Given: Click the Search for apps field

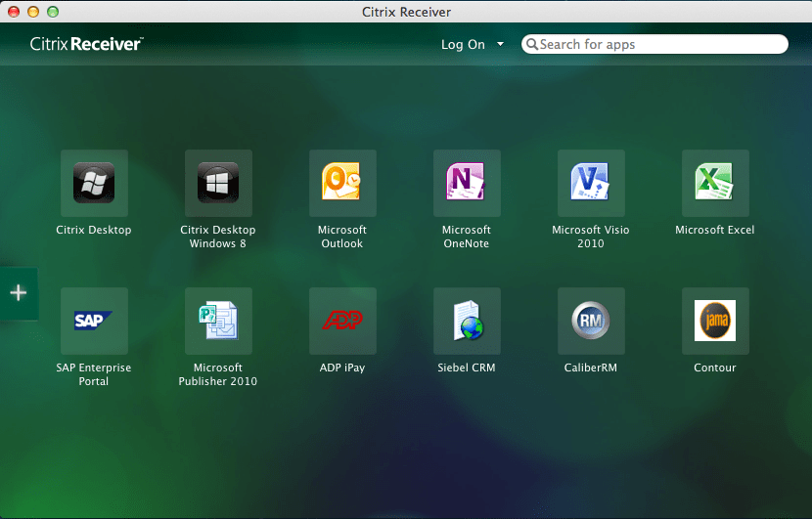Looking at the screenshot, I should point(660,44).
